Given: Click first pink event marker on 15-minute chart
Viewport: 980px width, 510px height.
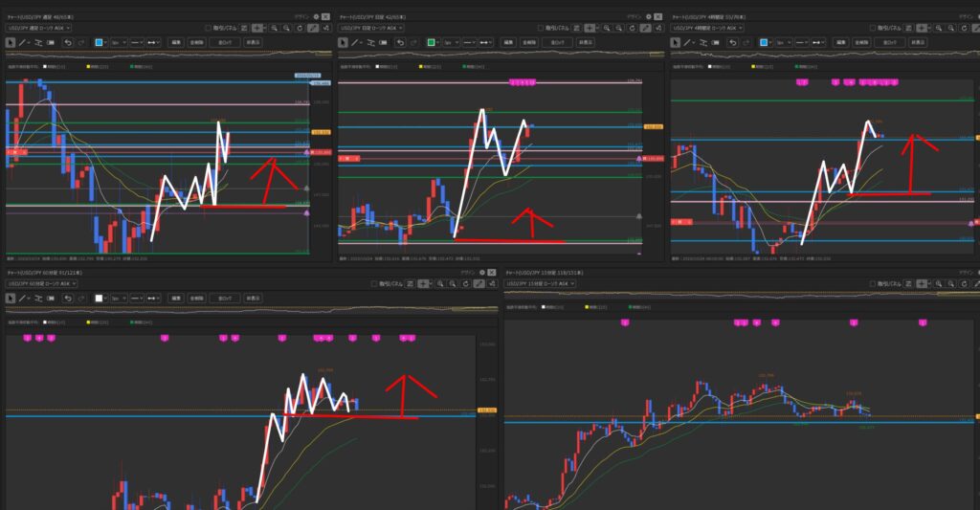Looking at the screenshot, I should click(625, 324).
